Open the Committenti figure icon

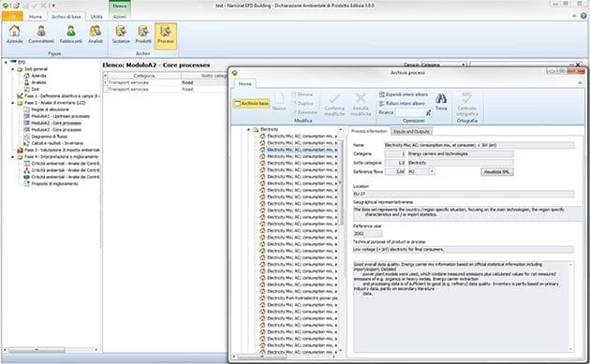(x=41, y=34)
